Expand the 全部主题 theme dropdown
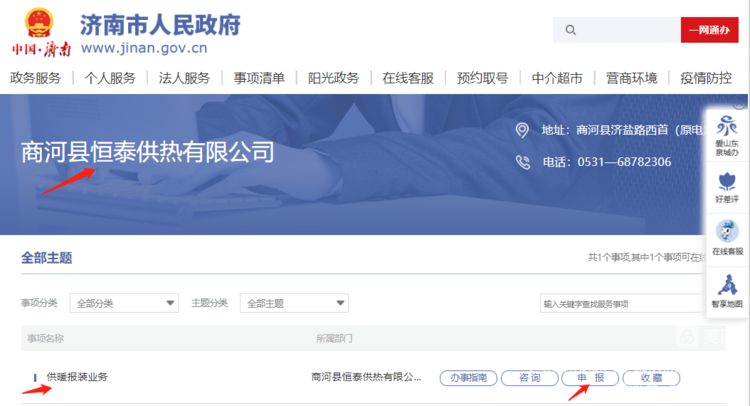750x406 pixels. pyautogui.click(x=294, y=303)
